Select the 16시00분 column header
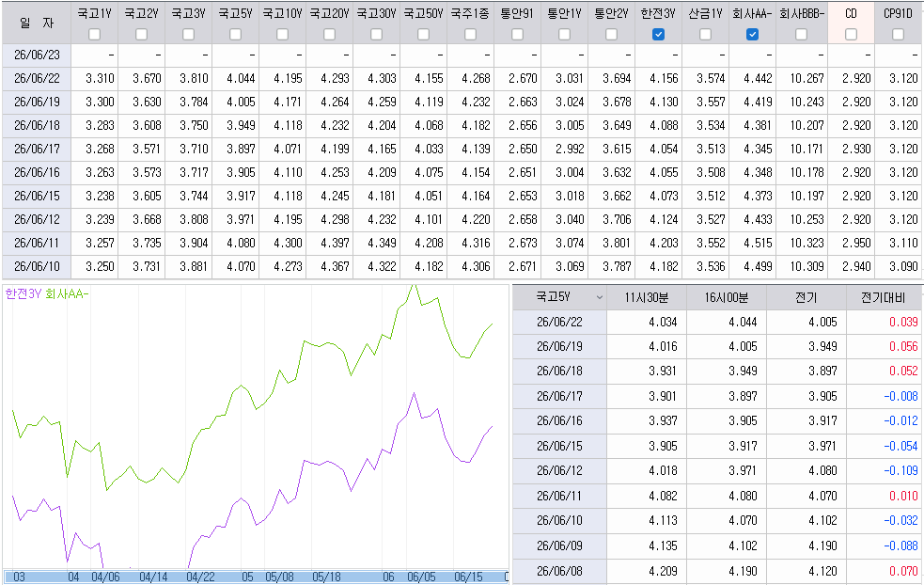Image resolution: width=924 pixels, height=585 pixels. [x=726, y=297]
